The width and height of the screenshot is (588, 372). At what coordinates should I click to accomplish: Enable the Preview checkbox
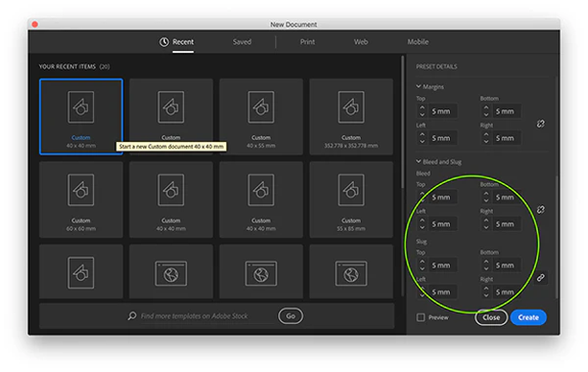[421, 317]
